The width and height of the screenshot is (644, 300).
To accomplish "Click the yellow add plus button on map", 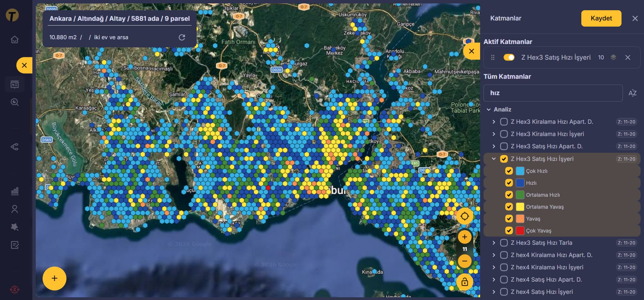I will (x=55, y=278).
